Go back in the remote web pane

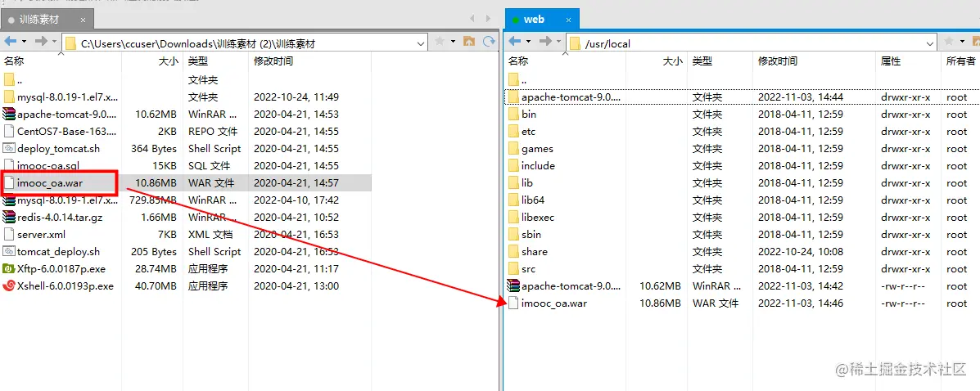click(x=515, y=41)
